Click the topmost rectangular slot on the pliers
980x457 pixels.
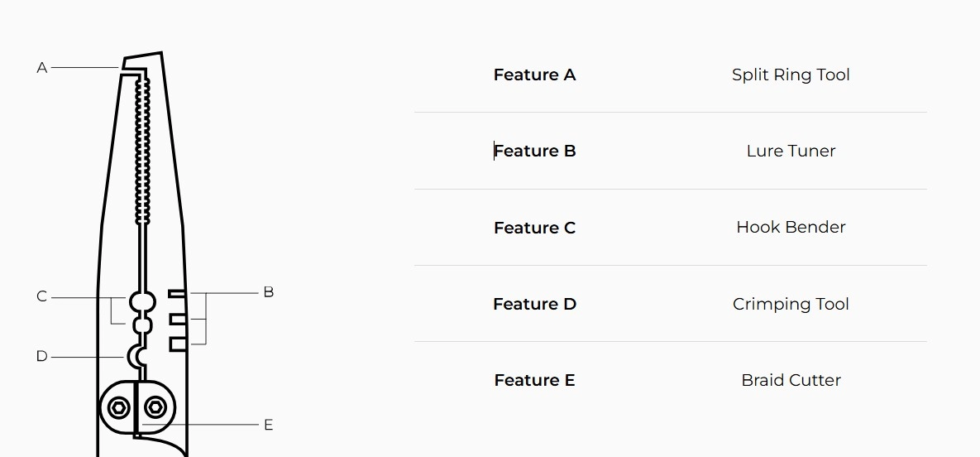[x=177, y=293]
